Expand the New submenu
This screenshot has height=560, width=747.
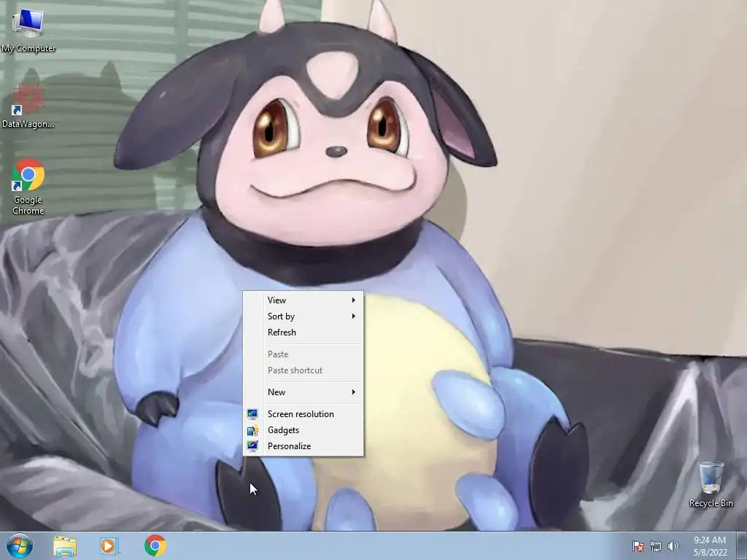tap(303, 392)
